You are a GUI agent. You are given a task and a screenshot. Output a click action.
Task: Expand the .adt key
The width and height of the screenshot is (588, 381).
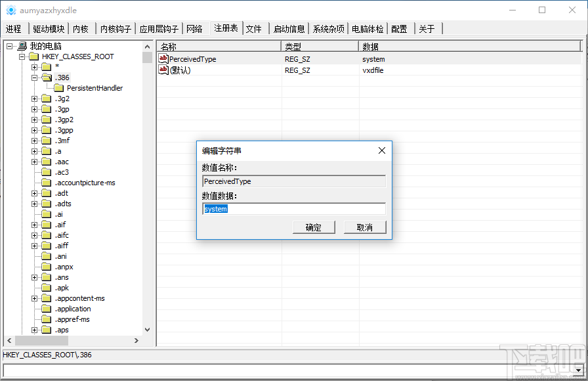(x=35, y=193)
